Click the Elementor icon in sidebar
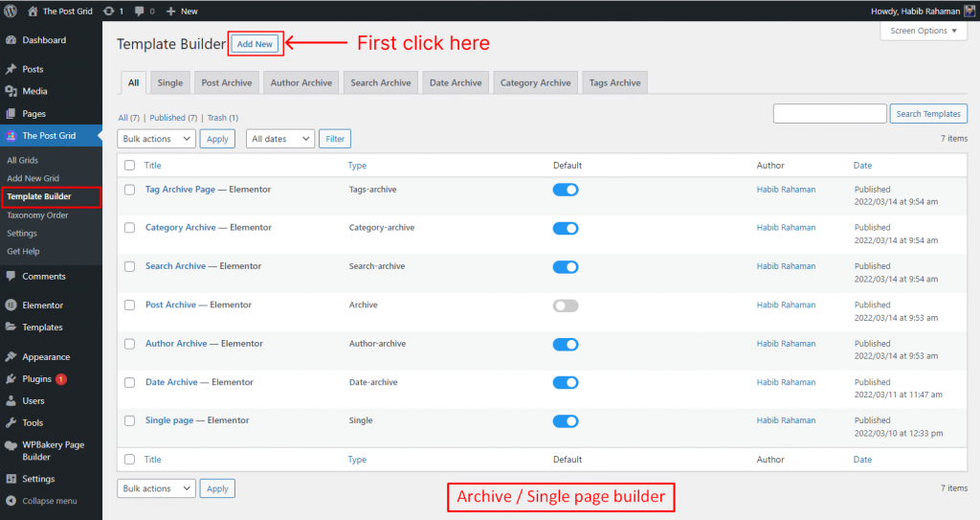Screen dimensions: 980x520 click(11, 305)
